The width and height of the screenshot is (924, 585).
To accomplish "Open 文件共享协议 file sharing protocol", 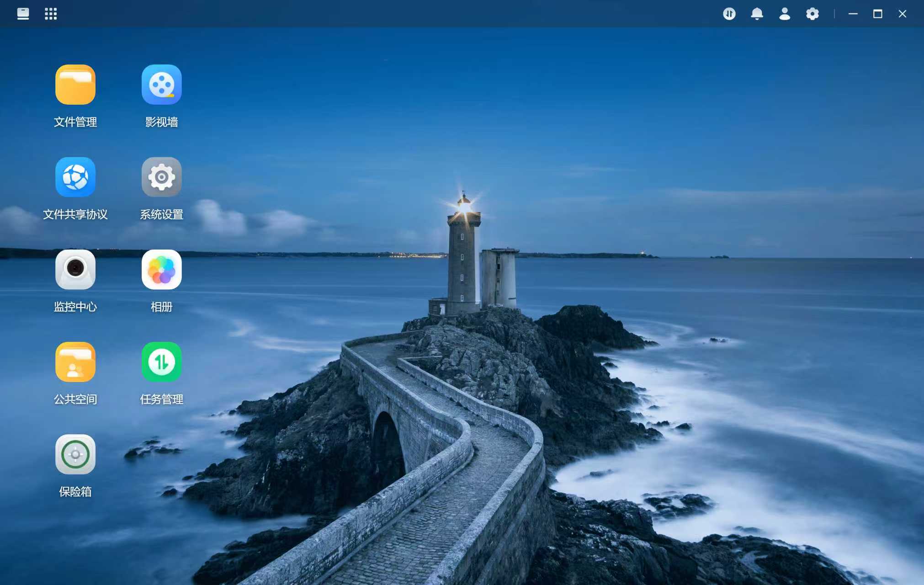I will point(75,177).
